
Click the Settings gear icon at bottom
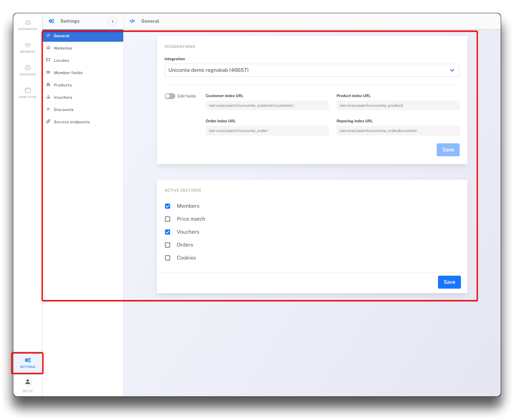point(28,360)
